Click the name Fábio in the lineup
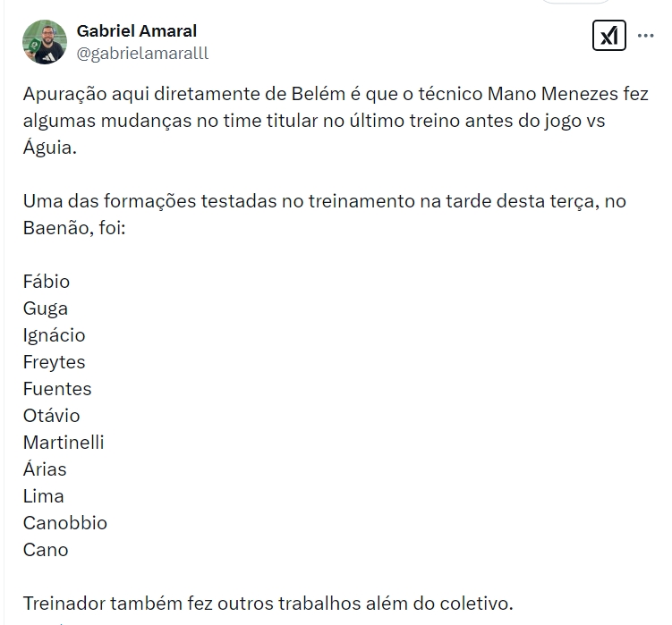672x625 pixels. tap(47, 282)
